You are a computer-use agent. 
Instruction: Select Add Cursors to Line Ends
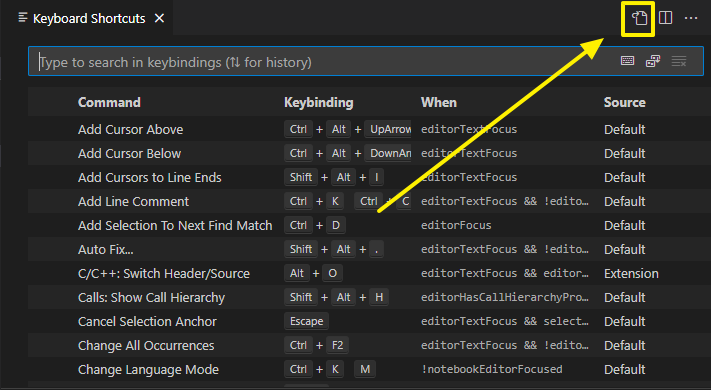pyautogui.click(x=150, y=177)
